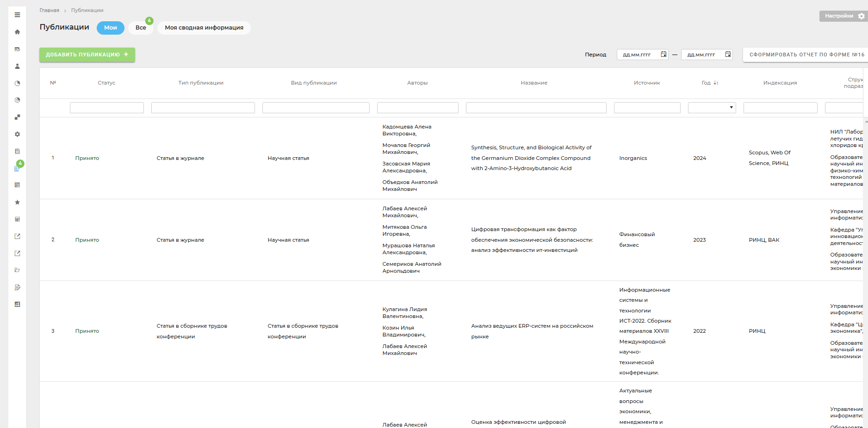Open the hamburger menu in the sidebar

pos(17,15)
